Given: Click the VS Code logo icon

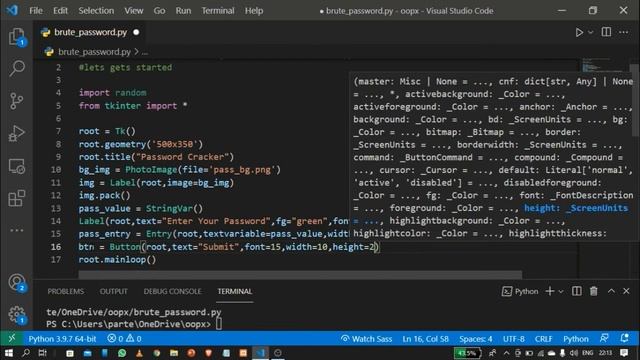Looking at the screenshot, I should pyautogui.click(x=12, y=10).
